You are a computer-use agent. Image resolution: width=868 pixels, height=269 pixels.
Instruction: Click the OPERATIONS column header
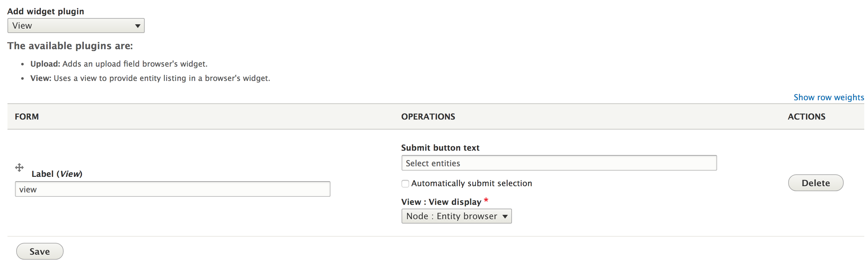[x=428, y=116]
